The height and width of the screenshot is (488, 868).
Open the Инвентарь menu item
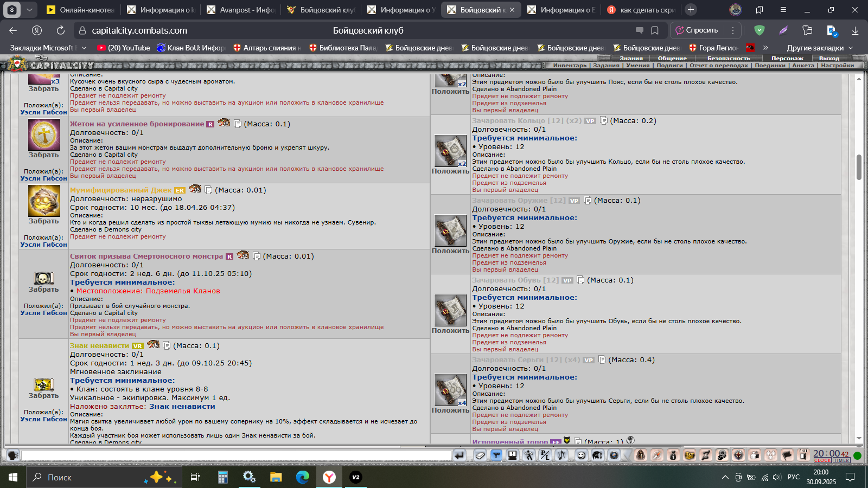570,66
